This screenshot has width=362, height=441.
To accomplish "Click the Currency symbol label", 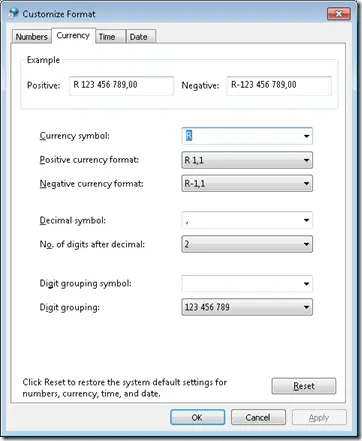I will pyautogui.click(x=75, y=136).
